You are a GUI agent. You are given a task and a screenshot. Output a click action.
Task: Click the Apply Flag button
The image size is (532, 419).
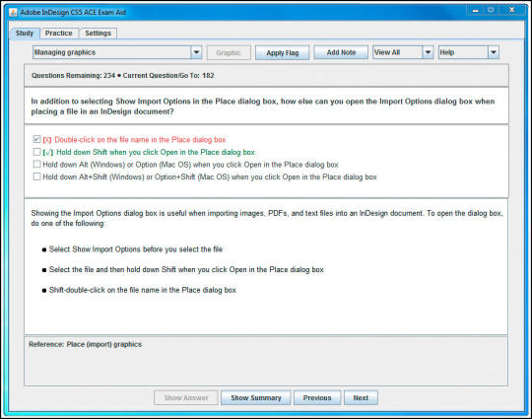283,53
